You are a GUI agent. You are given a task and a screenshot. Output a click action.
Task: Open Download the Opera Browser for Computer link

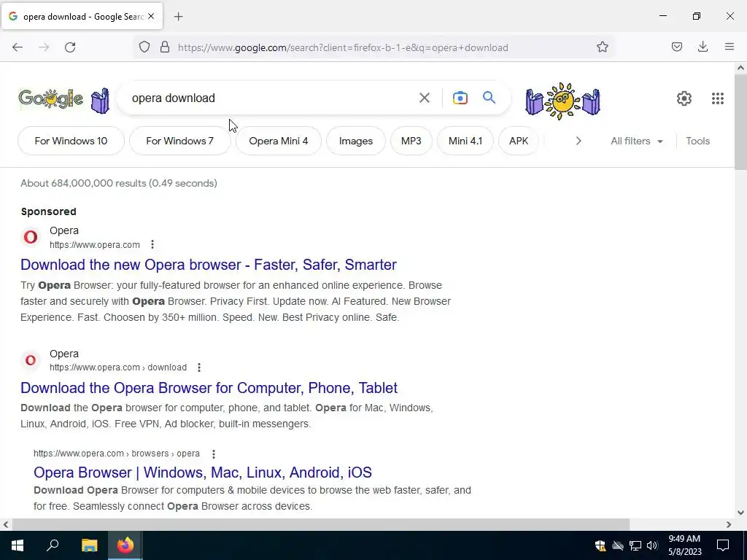point(209,388)
